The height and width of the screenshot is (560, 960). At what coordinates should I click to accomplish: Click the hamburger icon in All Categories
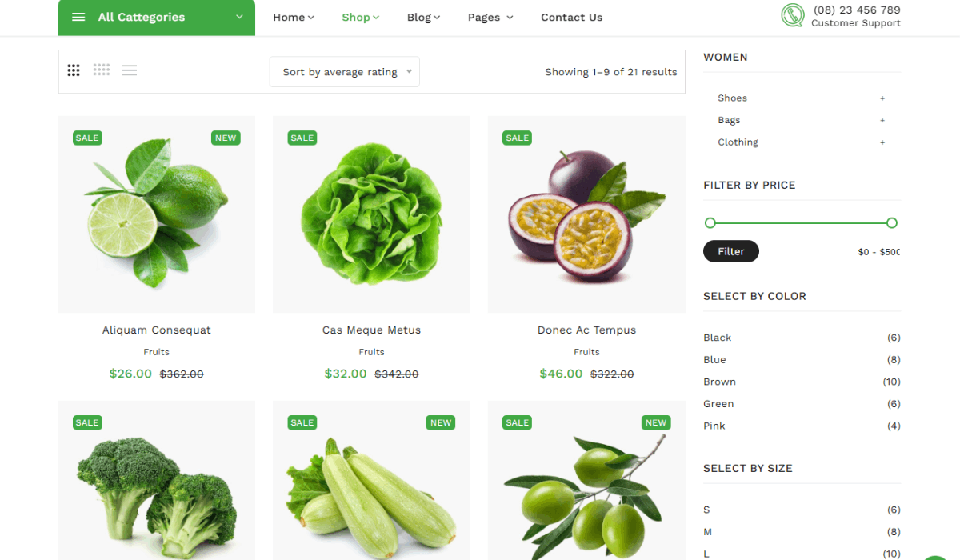coord(78,17)
